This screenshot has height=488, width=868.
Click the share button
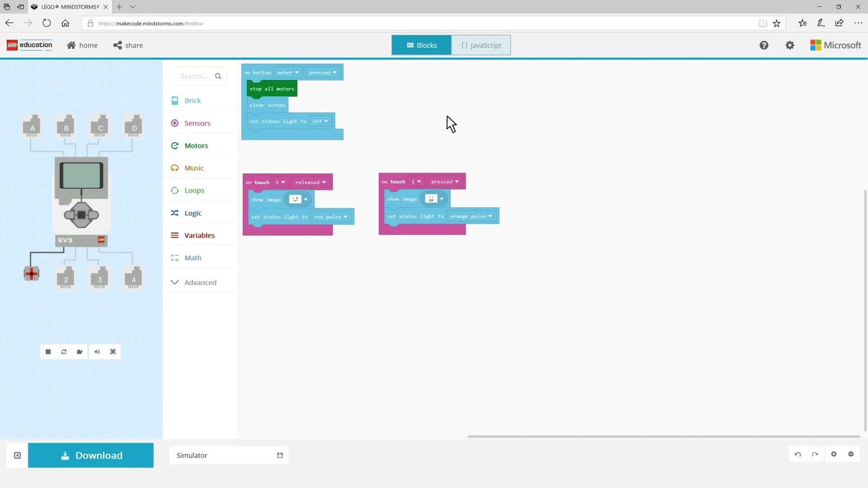pyautogui.click(x=128, y=45)
